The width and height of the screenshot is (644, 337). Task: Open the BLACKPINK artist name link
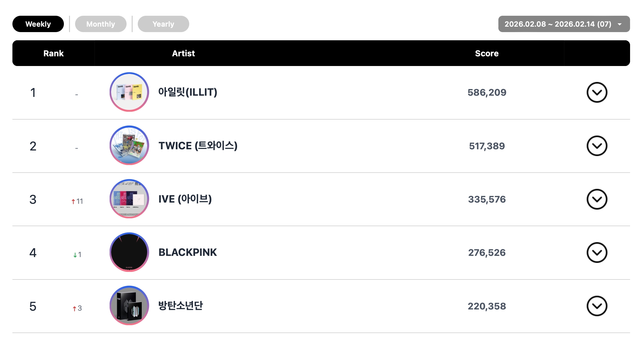(x=188, y=252)
